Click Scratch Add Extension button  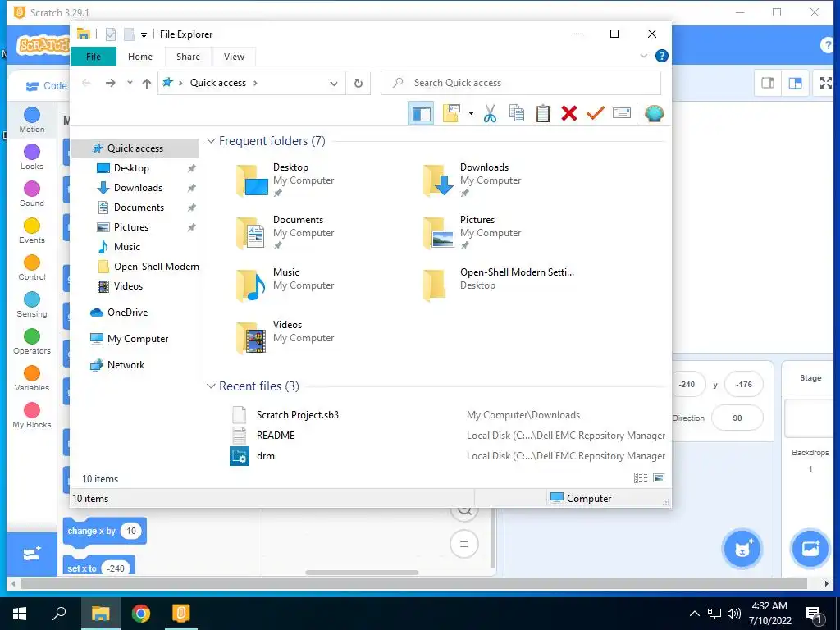tap(32, 554)
